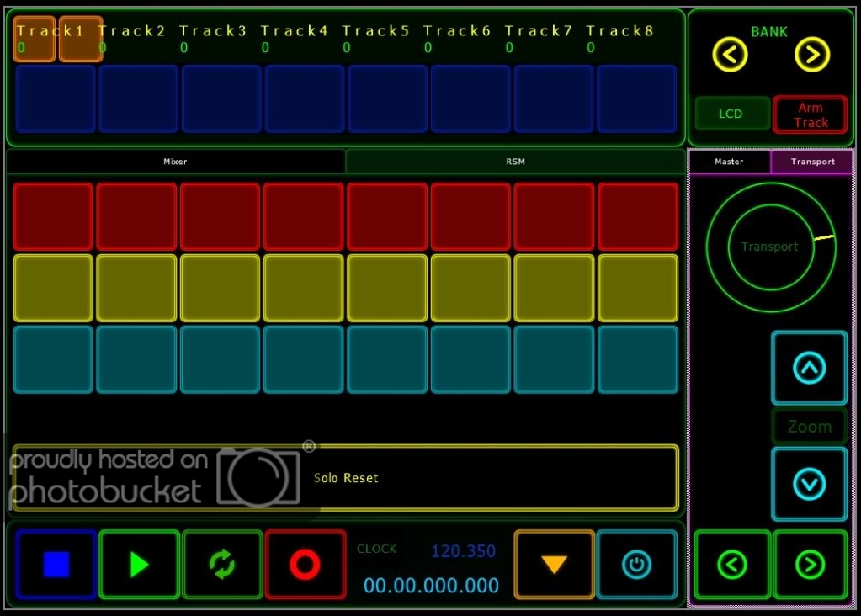861x616 pixels.
Task: Toggle the first red pad under Track1
Action: coord(53,216)
